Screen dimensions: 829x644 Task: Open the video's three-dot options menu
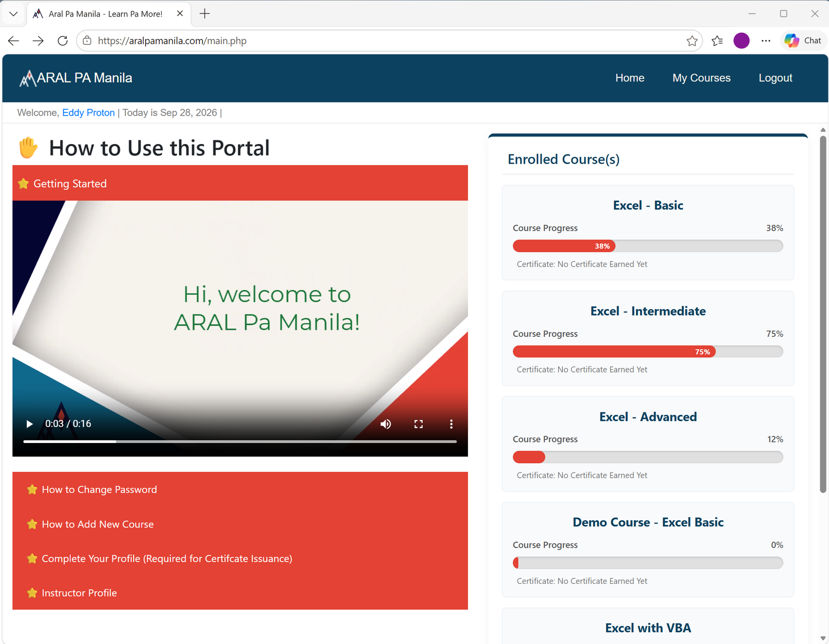tap(451, 424)
